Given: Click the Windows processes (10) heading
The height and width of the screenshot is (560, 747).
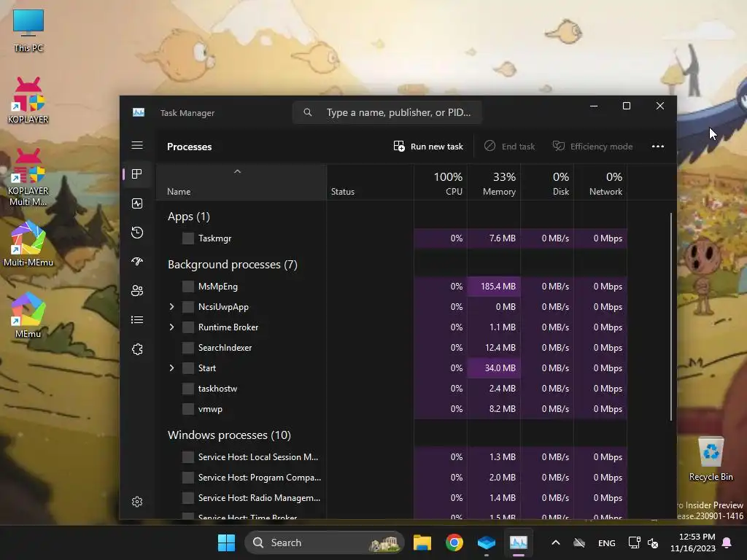Looking at the screenshot, I should 229,435.
